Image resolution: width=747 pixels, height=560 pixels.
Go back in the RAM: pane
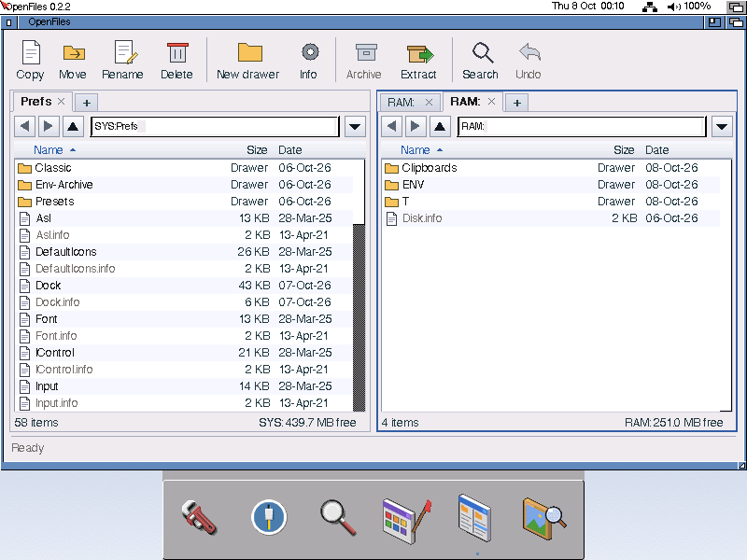(x=391, y=126)
